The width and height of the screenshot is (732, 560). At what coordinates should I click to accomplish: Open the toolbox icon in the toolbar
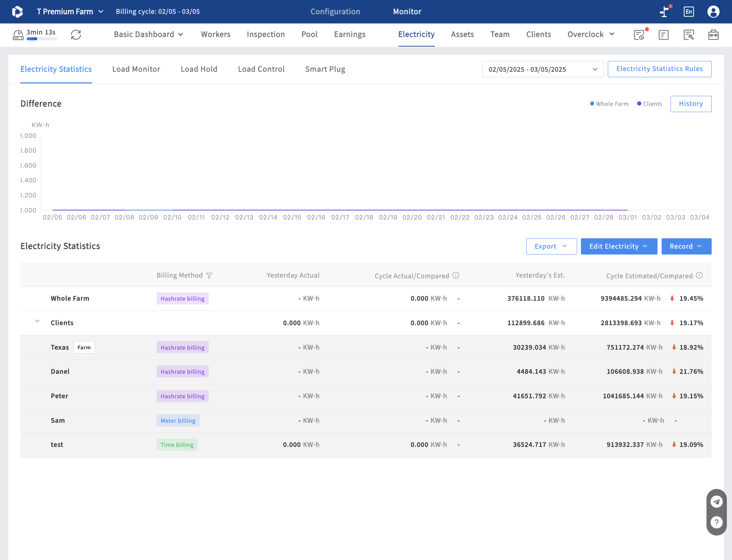pyautogui.click(x=713, y=35)
